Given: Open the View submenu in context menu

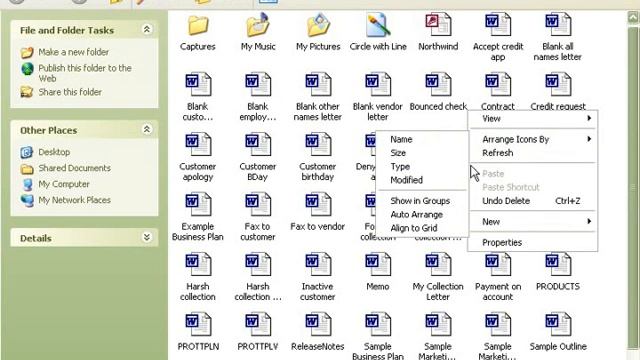Looking at the screenshot, I should 533,118.
